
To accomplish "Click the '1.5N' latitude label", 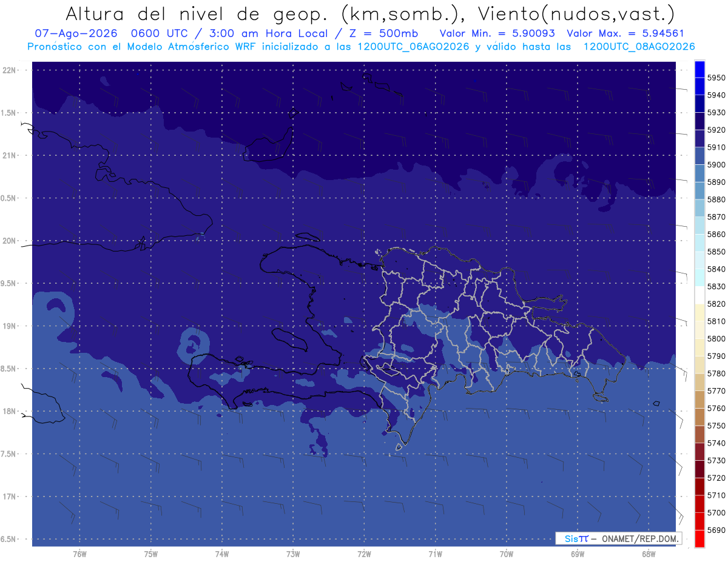I will (x=8, y=113).
